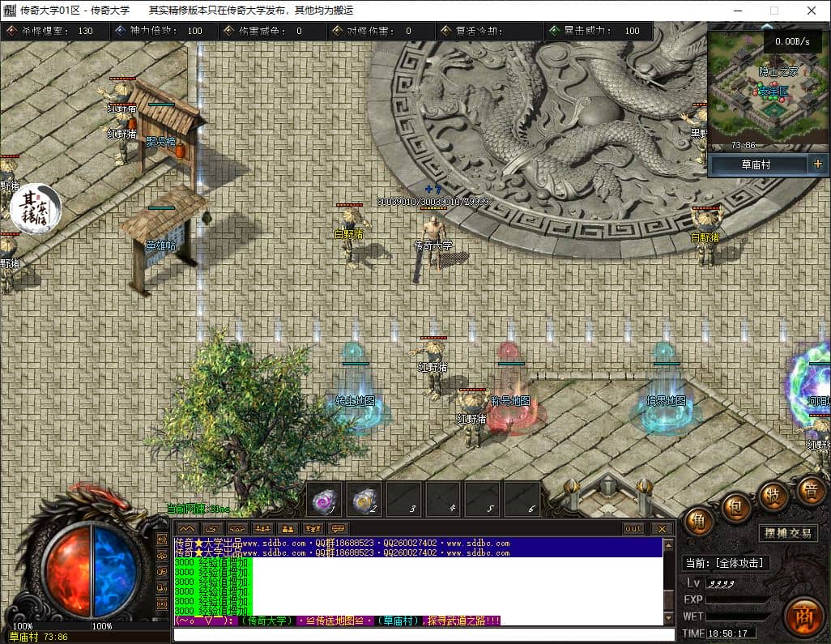Click the chat scrollbar down arrow

click(x=669, y=618)
